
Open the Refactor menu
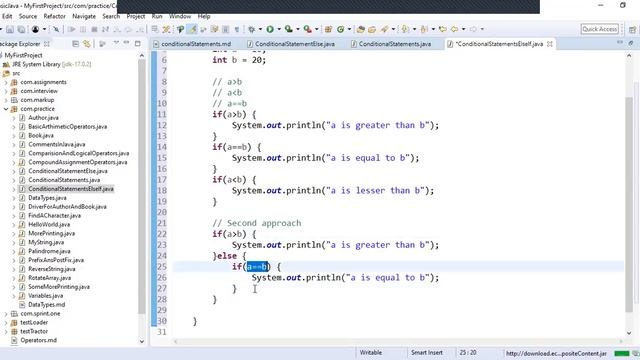pos(54,16)
